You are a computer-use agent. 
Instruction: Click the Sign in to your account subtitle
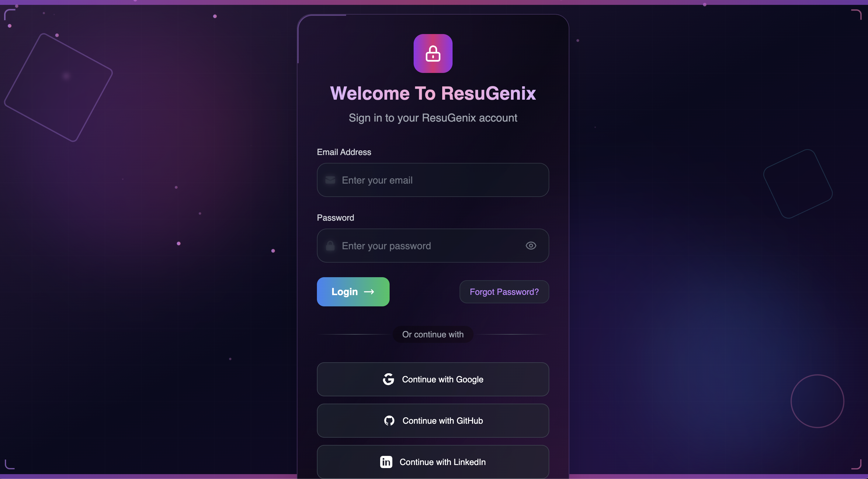click(433, 118)
